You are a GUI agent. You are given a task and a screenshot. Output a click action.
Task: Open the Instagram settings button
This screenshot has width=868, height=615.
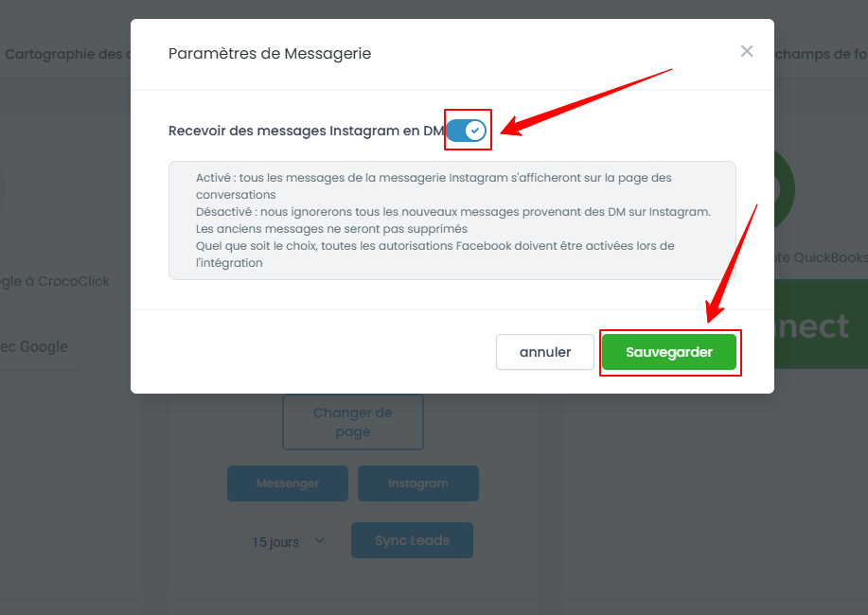point(418,483)
